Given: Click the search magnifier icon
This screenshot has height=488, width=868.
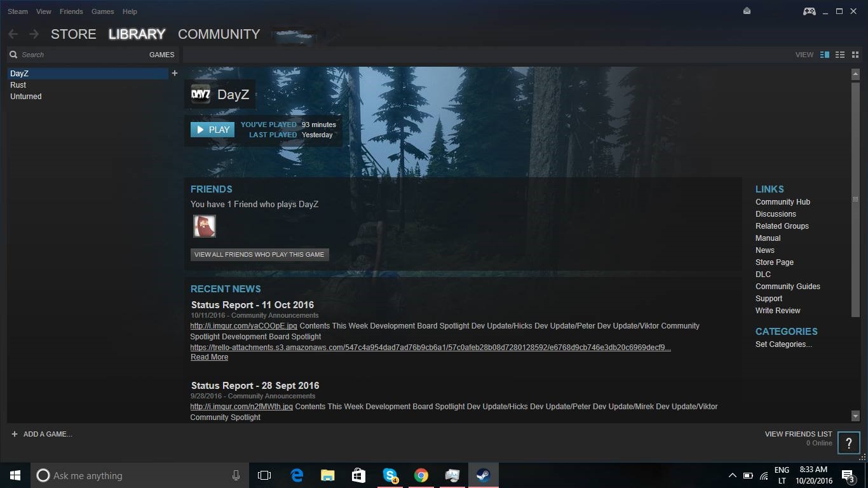Looking at the screenshot, I should (13, 55).
